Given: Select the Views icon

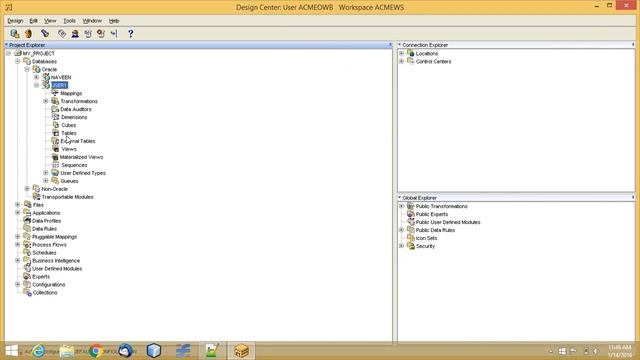Looking at the screenshot, I should [56, 149].
